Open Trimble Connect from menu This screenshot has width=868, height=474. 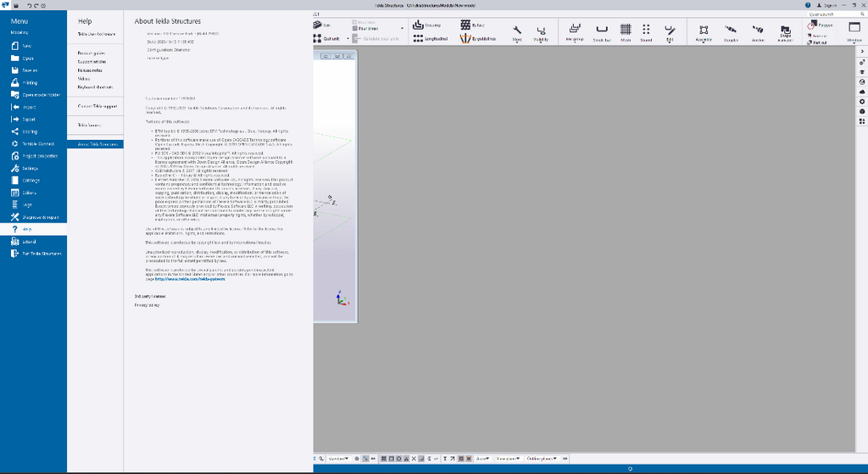[33, 144]
